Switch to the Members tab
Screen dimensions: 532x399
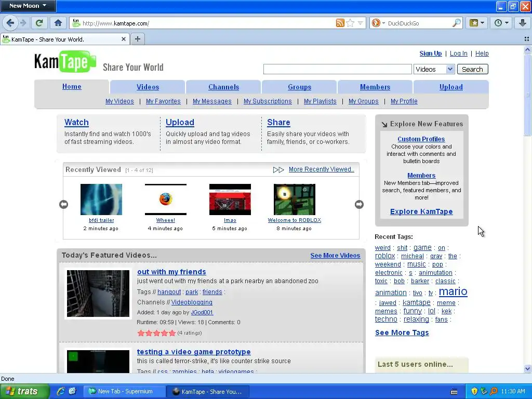[x=375, y=87]
